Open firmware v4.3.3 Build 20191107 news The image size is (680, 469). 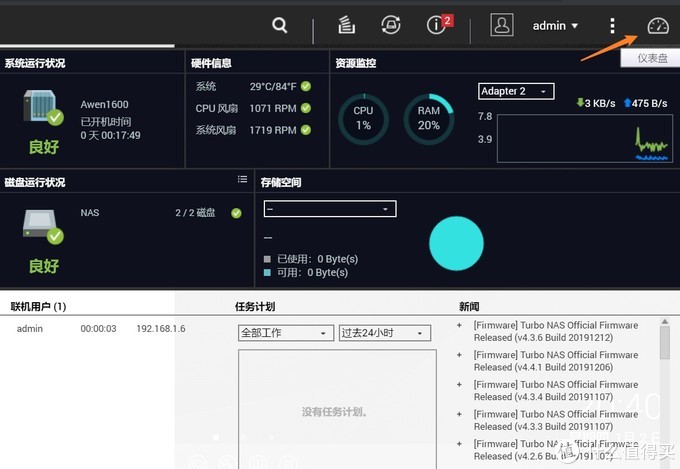(556, 420)
